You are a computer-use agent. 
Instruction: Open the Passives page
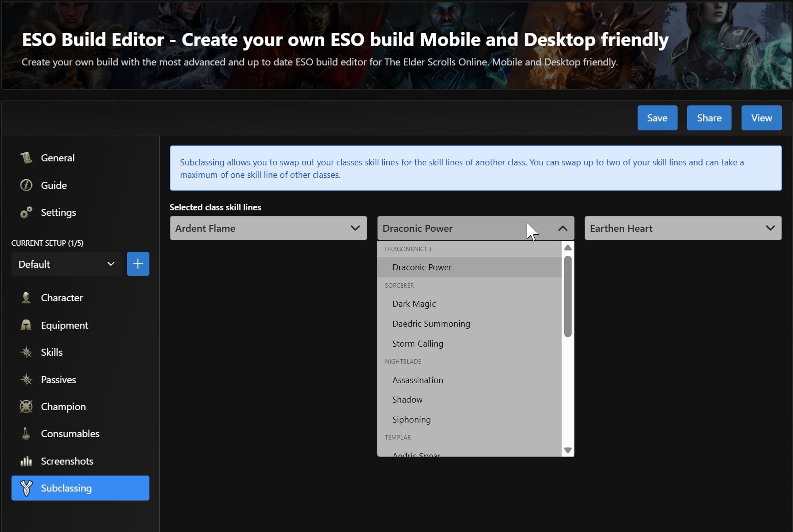80,380
